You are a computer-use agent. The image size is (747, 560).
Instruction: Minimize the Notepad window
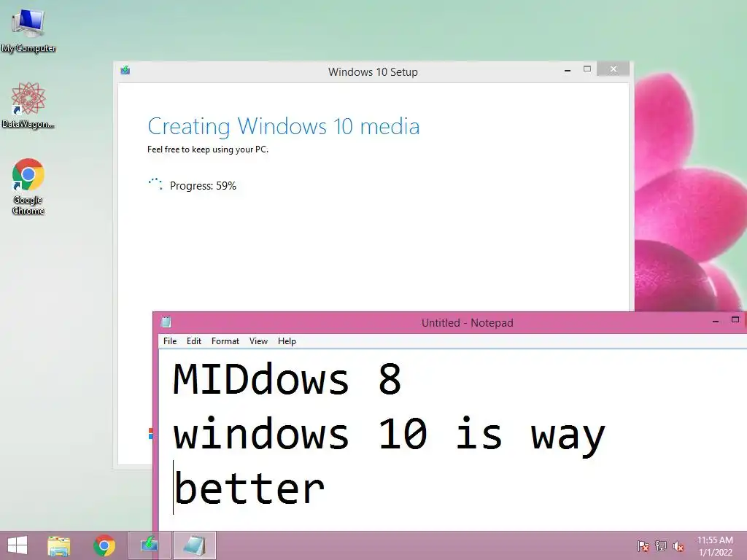[x=715, y=322]
